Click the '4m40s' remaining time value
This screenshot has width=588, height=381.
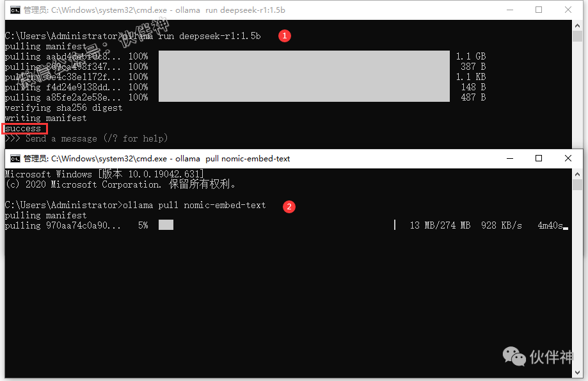point(550,225)
